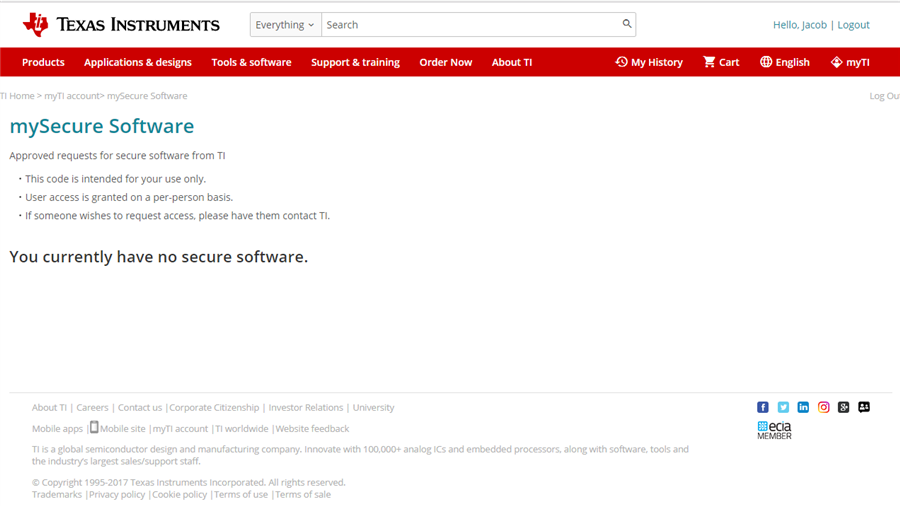This screenshot has width=900, height=506.
Task: Open Trademarks footer link
Action: [57, 495]
